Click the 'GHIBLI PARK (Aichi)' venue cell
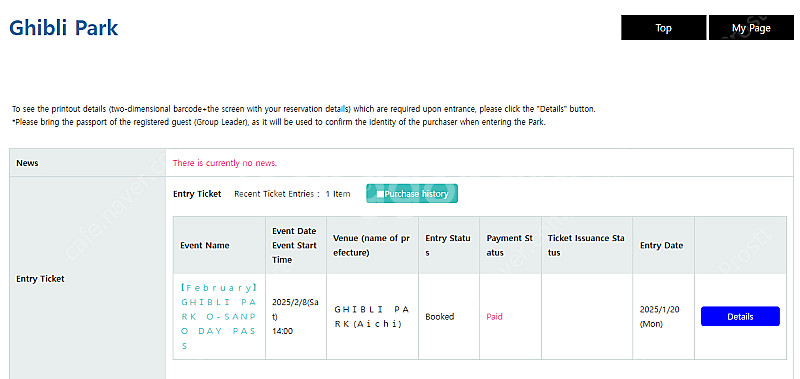This screenshot has height=379, width=800. coord(372,317)
